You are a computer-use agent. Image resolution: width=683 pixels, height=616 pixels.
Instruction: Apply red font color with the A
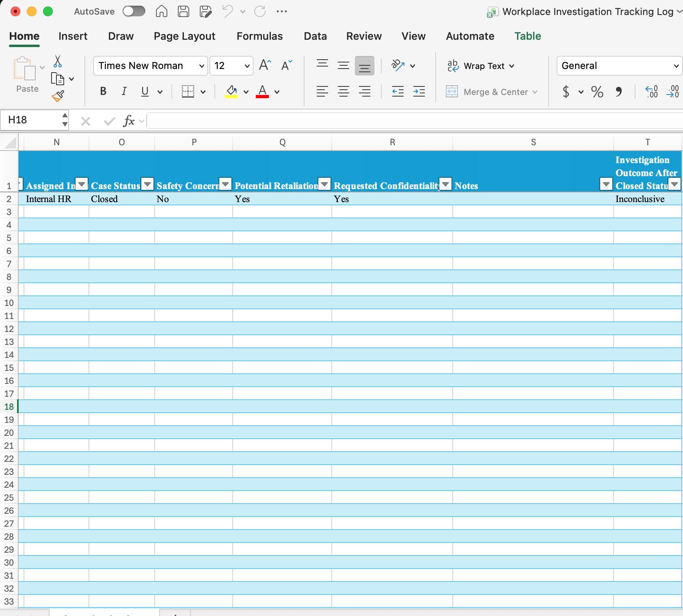[x=262, y=92]
